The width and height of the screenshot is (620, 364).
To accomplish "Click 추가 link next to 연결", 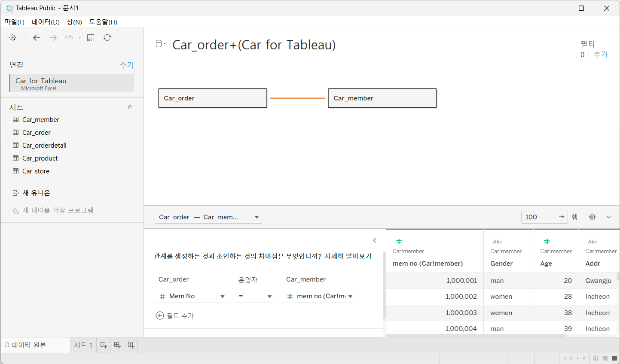I will [x=127, y=65].
